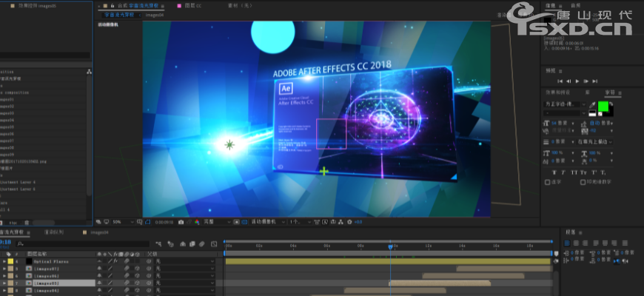This screenshot has width=644, height=296.
Task: Pick the eyedropper in Character panel
Action: pos(592,105)
